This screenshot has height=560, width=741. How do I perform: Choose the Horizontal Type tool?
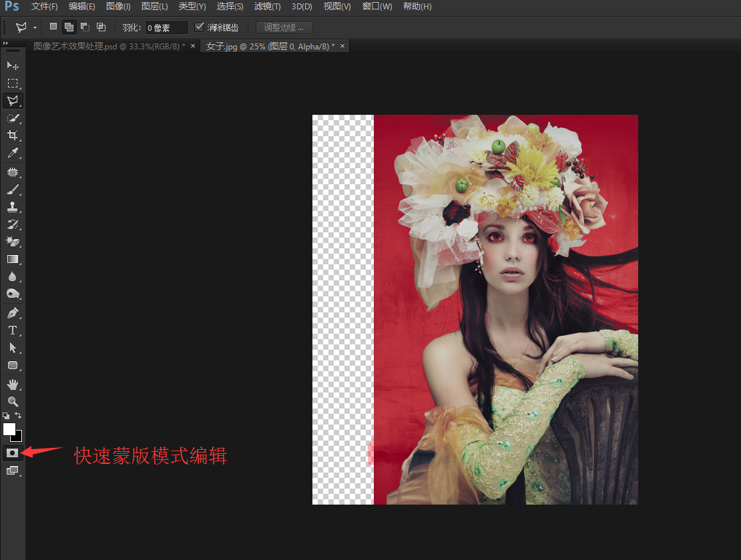(13, 330)
